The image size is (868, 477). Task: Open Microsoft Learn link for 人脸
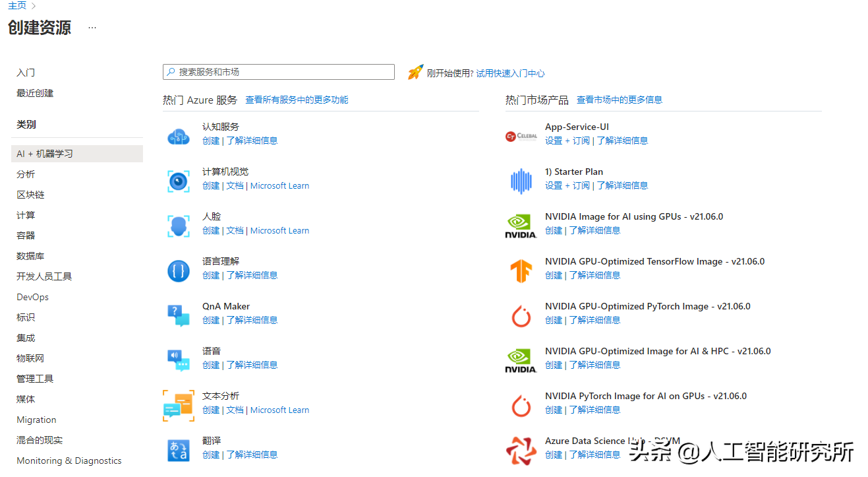click(280, 230)
